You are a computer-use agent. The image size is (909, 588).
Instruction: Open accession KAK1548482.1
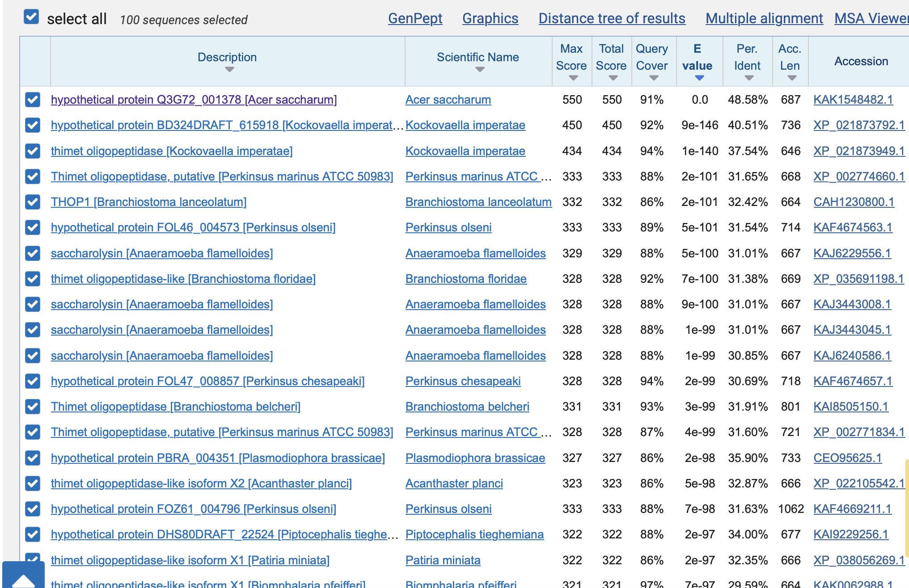[x=853, y=100]
